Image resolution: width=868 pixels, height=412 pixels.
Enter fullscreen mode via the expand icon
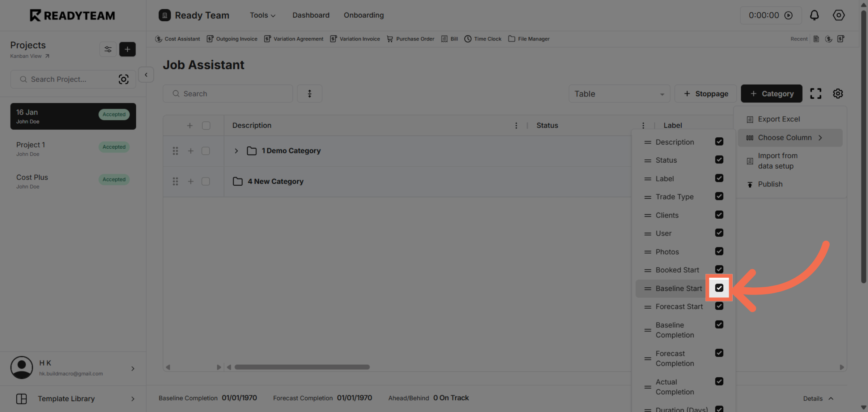click(x=816, y=93)
